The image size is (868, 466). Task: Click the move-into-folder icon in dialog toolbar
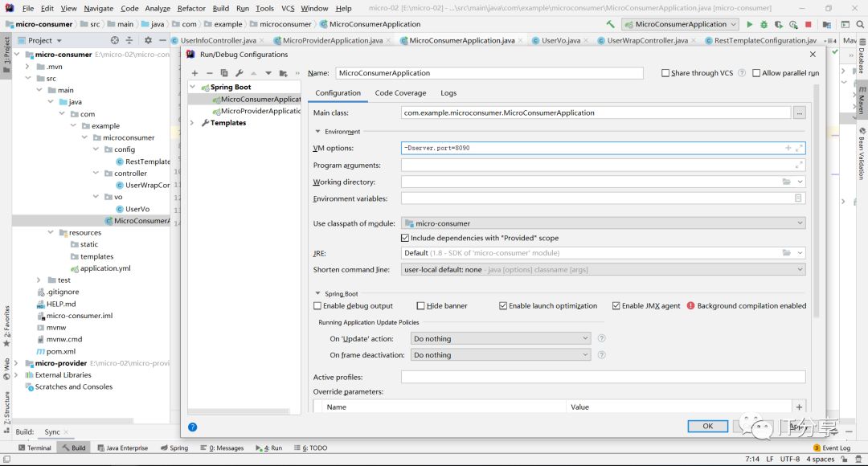[284, 73]
